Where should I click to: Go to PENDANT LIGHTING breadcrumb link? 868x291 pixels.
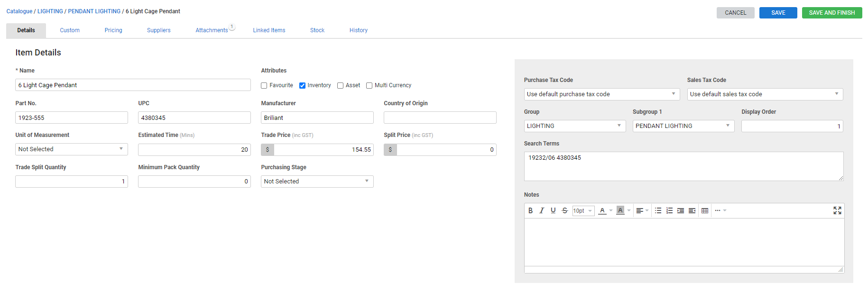pyautogui.click(x=94, y=11)
